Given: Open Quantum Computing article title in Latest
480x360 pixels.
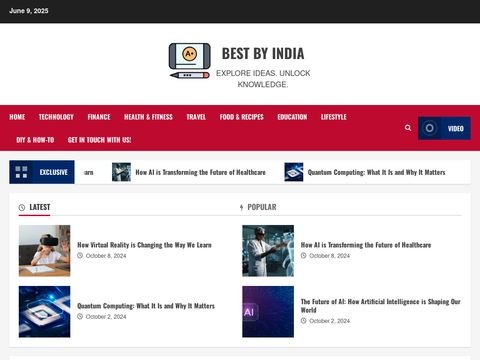Looking at the screenshot, I should (146, 306).
